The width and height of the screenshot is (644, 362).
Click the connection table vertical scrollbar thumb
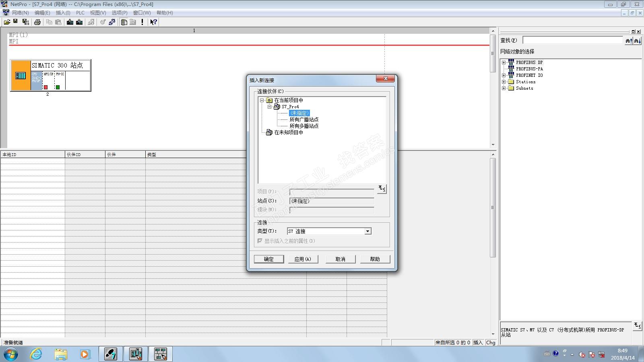click(493, 208)
